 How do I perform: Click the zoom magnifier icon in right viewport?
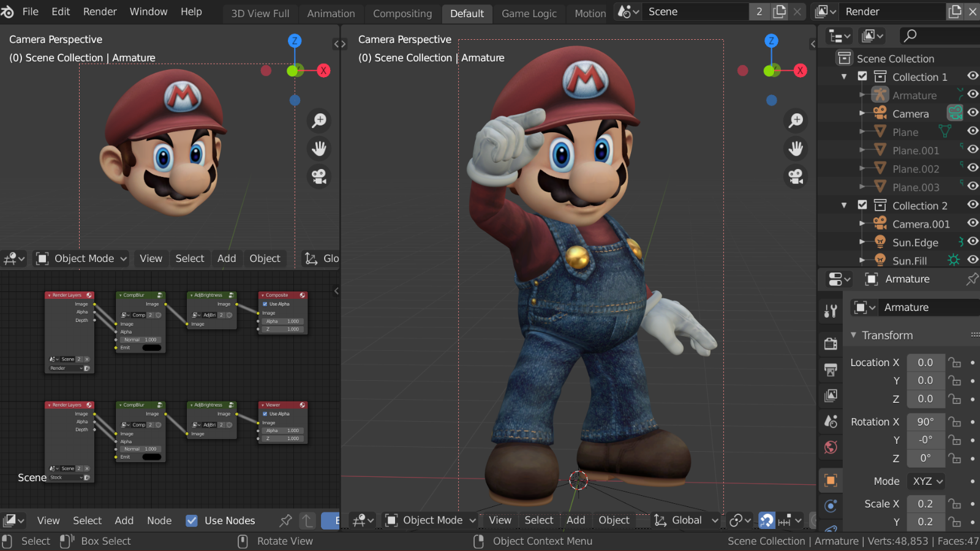(x=796, y=121)
